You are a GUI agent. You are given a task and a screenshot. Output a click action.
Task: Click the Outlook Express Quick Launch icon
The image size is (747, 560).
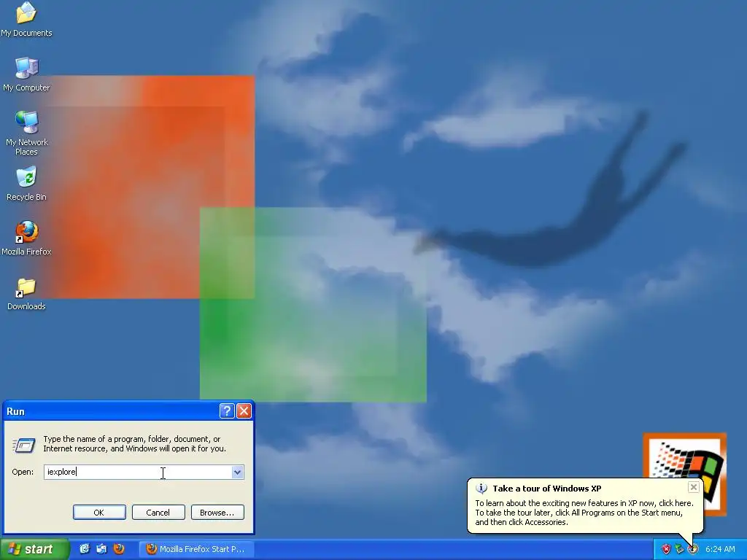(101, 549)
